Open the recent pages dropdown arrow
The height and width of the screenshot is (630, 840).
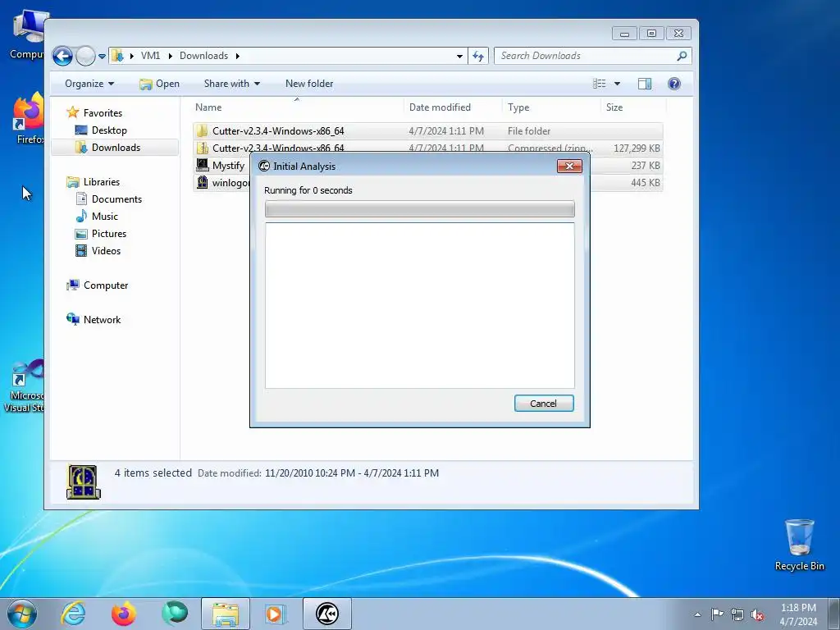click(102, 57)
